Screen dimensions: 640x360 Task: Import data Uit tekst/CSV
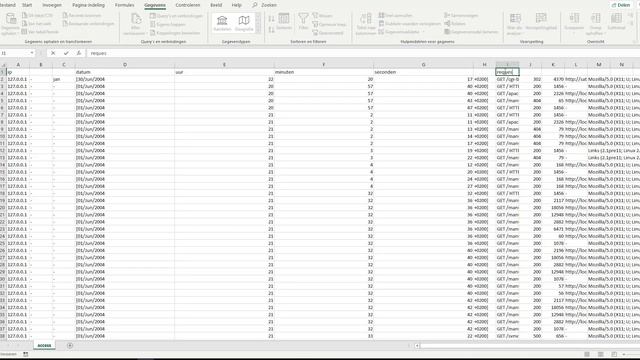pyautogui.click(x=38, y=16)
